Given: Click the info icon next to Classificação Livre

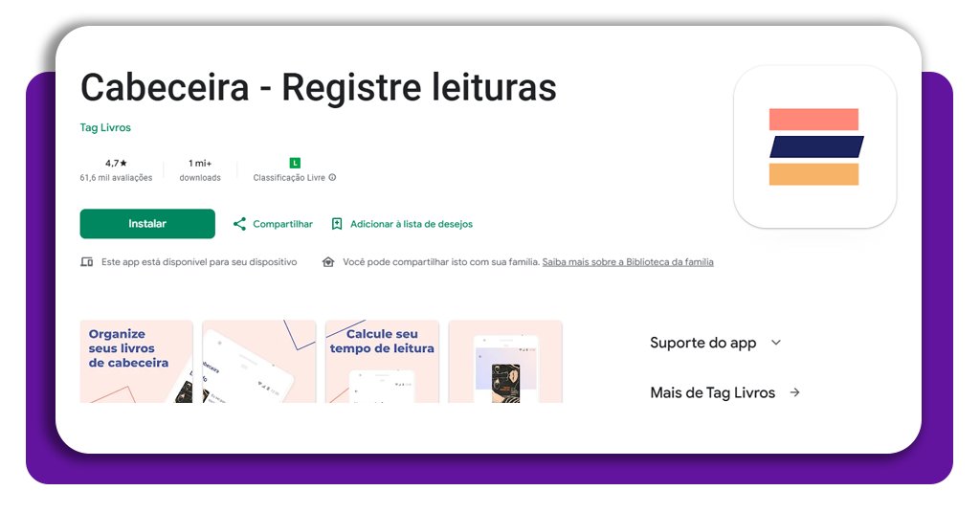Looking at the screenshot, I should click(x=332, y=177).
